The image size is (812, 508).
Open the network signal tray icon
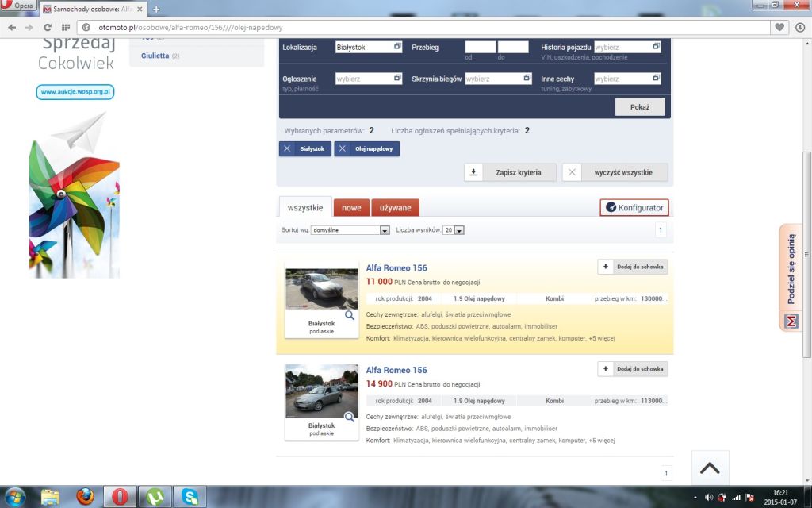pyautogui.click(x=736, y=498)
